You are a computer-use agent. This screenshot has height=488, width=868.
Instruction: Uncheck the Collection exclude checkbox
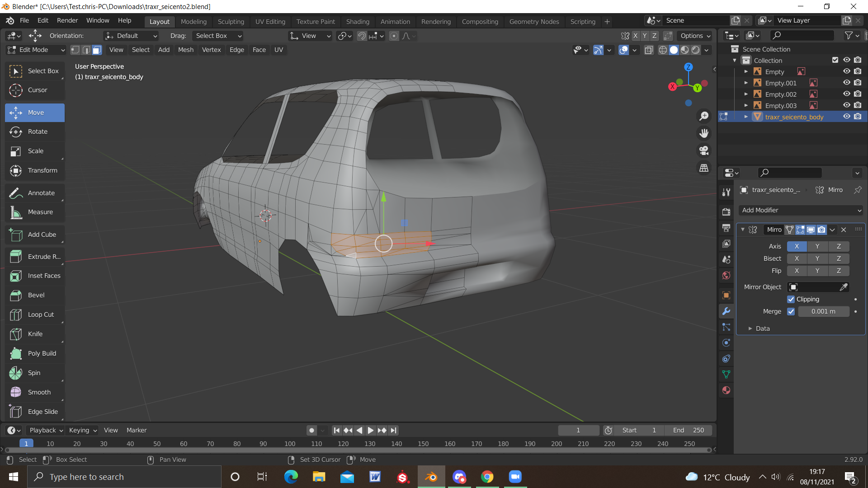pyautogui.click(x=835, y=60)
